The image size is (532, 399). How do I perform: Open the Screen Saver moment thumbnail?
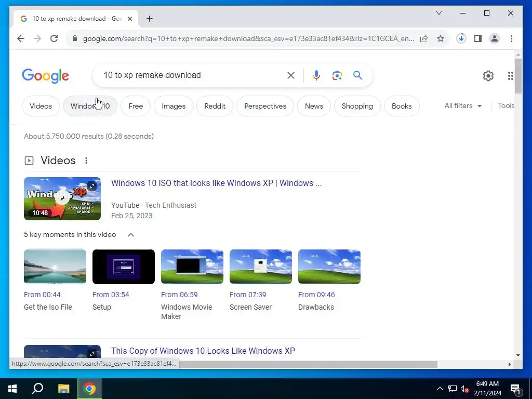click(x=261, y=267)
